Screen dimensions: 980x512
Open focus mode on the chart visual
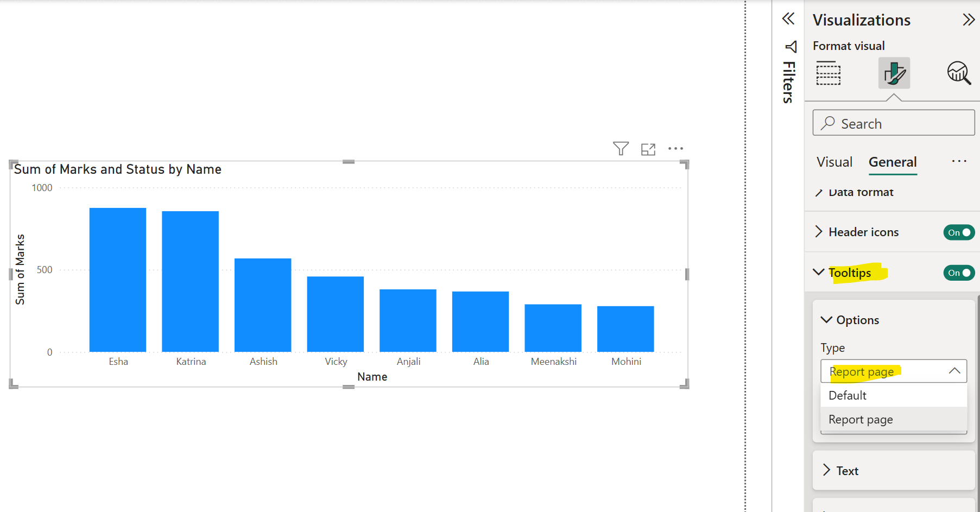tap(648, 148)
